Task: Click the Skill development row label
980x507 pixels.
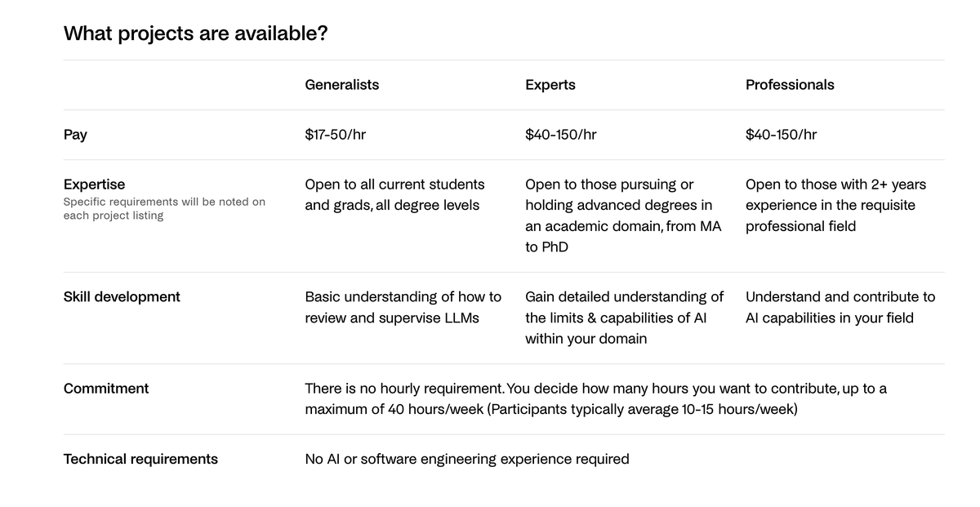Action: pos(122,296)
